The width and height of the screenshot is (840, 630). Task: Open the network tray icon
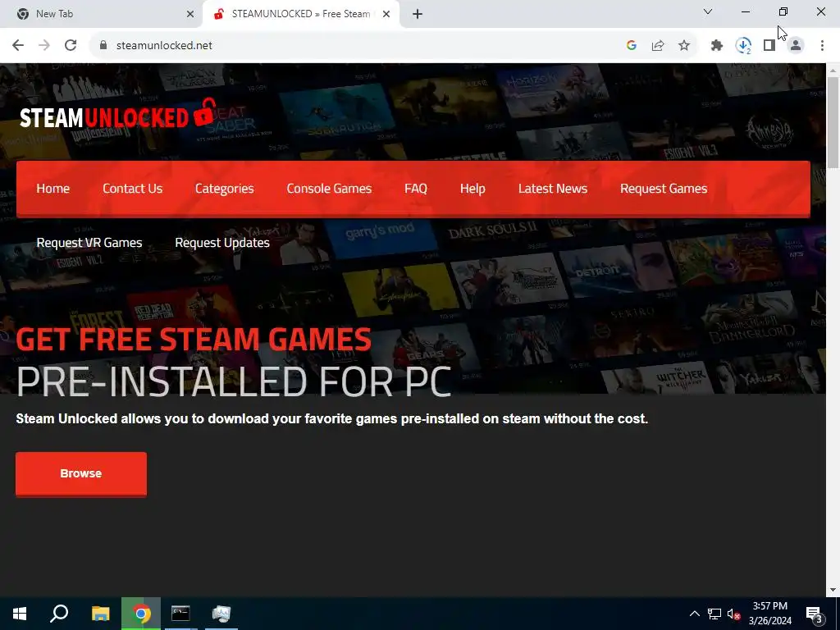pos(714,614)
